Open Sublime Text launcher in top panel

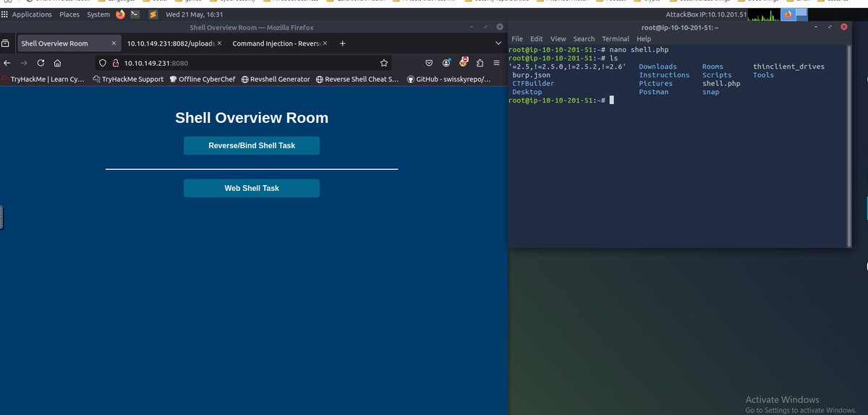coord(155,14)
